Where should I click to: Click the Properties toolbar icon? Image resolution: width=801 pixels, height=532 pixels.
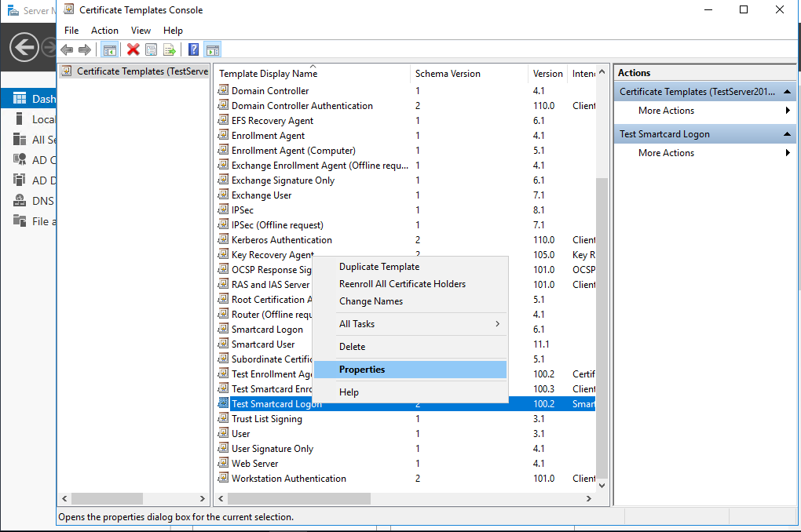(x=151, y=49)
